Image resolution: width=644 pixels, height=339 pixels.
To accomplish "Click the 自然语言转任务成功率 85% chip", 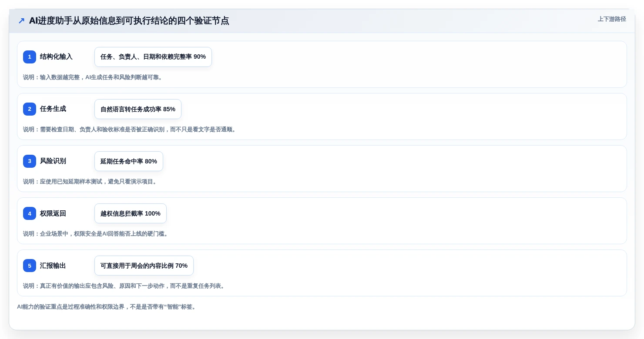I will (x=138, y=109).
